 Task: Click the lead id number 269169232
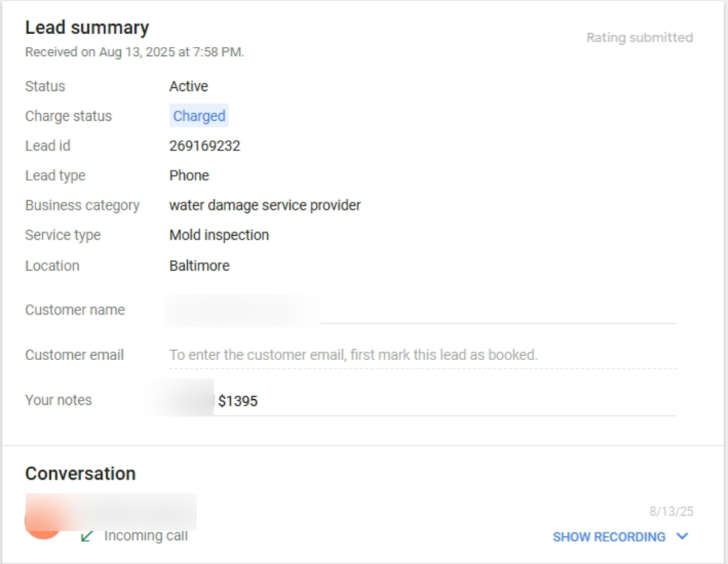205,146
